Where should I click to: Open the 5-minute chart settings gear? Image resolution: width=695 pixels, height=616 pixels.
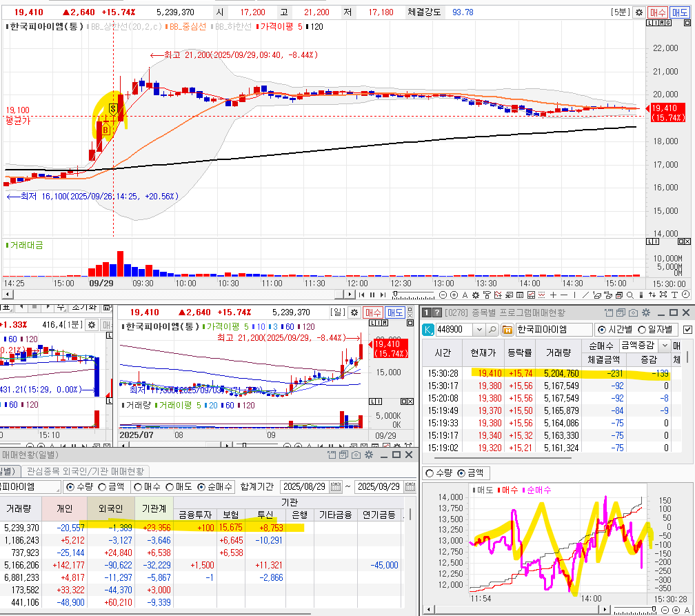click(638, 12)
